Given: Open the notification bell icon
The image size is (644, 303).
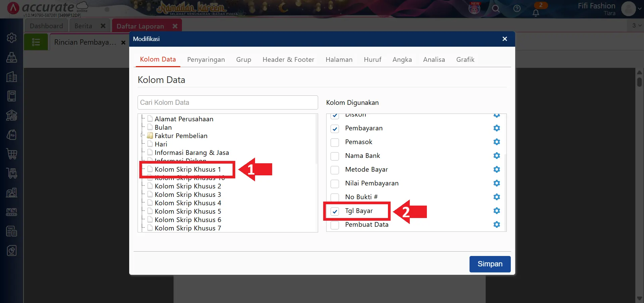Looking at the screenshot, I should click(536, 13).
